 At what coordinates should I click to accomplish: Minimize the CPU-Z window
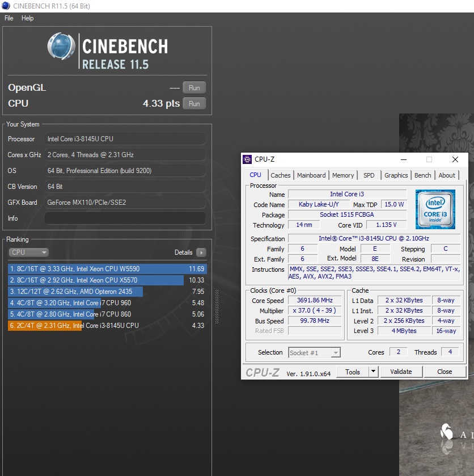(x=404, y=159)
